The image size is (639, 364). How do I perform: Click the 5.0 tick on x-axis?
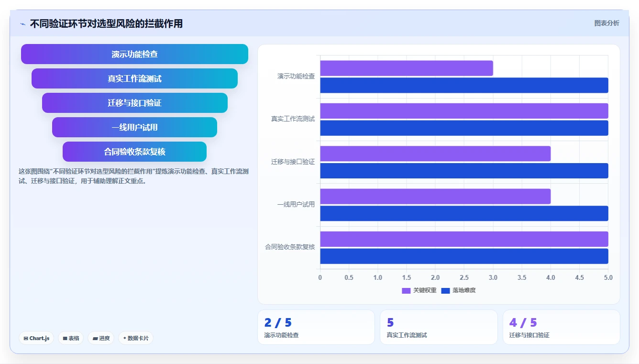(608, 277)
